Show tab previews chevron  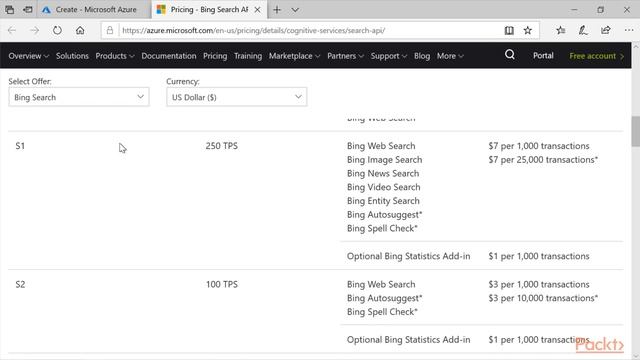295,10
